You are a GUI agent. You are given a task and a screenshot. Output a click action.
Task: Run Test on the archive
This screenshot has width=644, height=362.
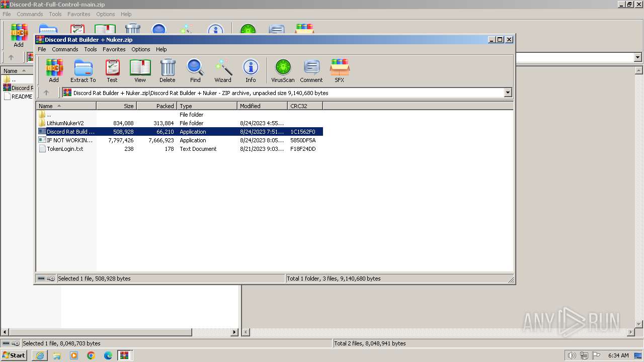[112, 70]
